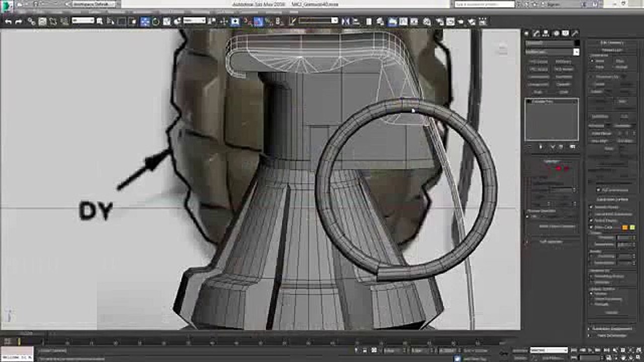Activate the Select and Scale tool
This screenshot has width=644, height=362.
coord(167,22)
